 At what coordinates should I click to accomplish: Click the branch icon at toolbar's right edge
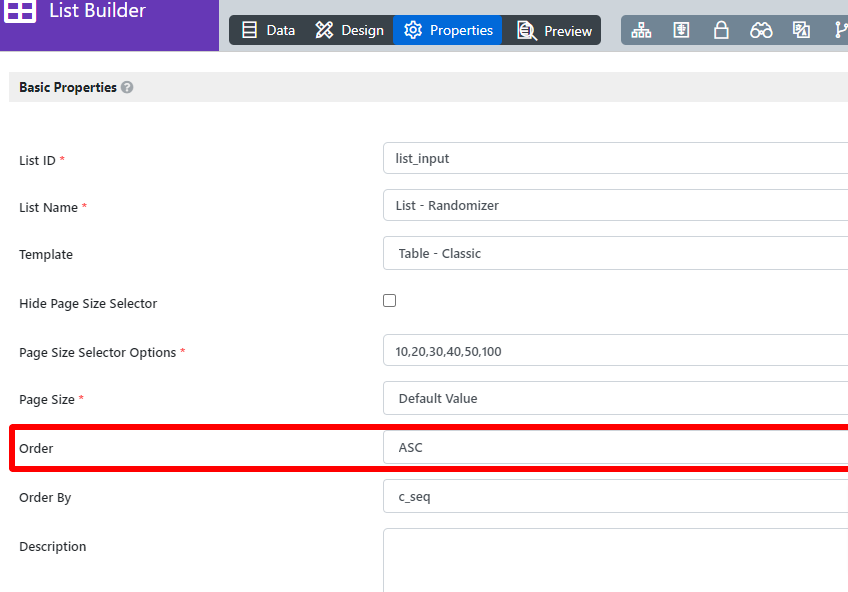(840, 30)
